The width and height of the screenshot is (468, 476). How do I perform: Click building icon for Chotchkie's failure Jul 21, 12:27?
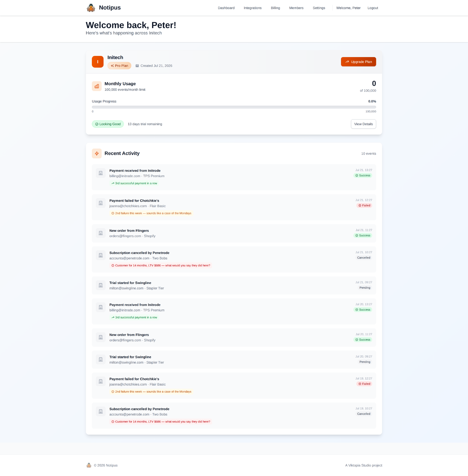[101, 203]
